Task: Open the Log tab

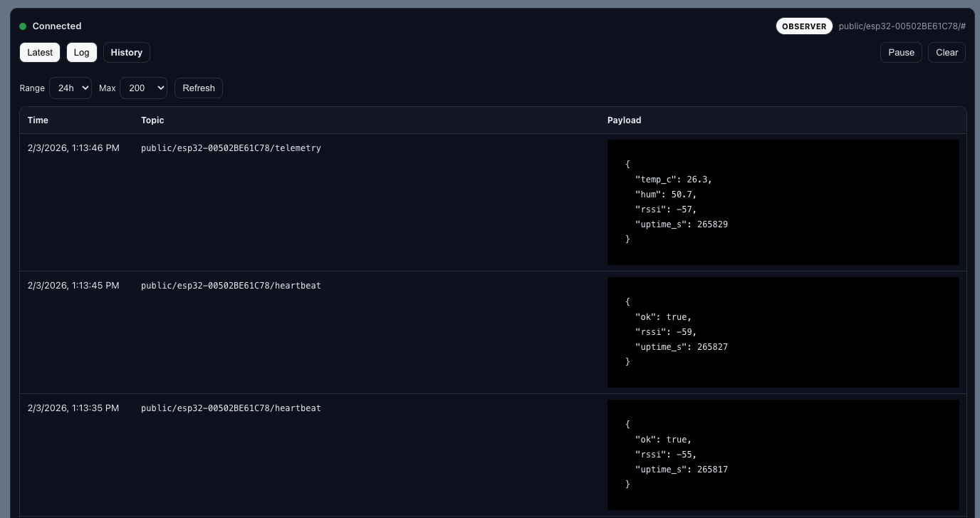Action: 81,53
